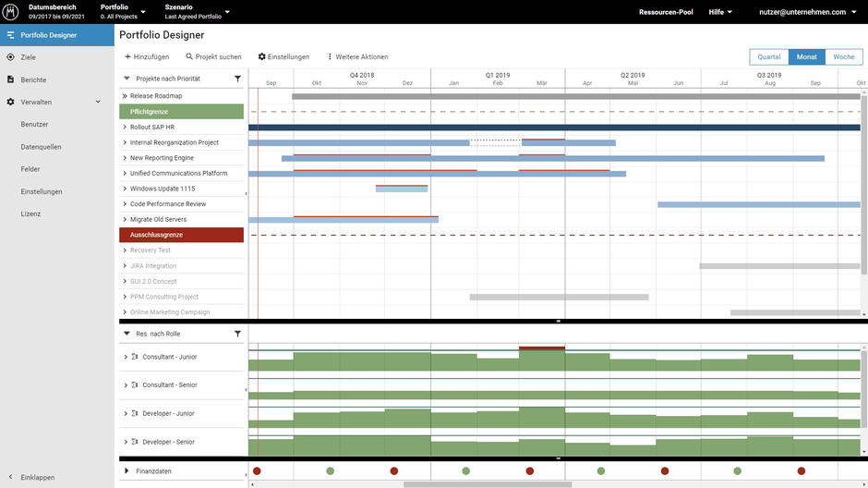Click the Berichte report icon
The image size is (868, 488).
[11, 79]
